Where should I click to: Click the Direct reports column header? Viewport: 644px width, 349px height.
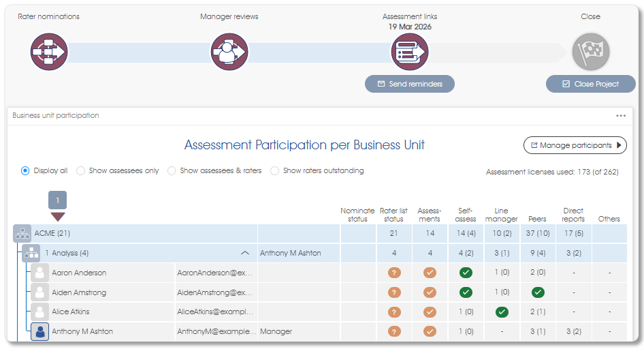(573, 215)
